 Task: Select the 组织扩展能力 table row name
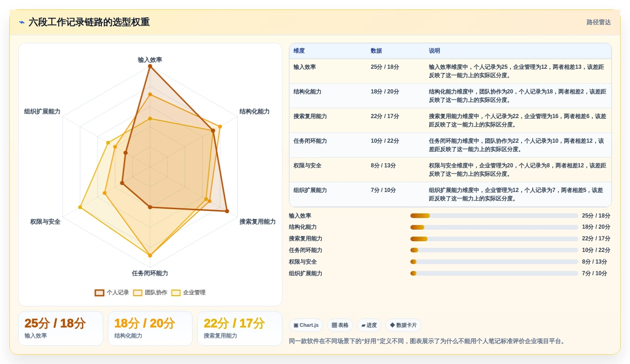pos(310,190)
